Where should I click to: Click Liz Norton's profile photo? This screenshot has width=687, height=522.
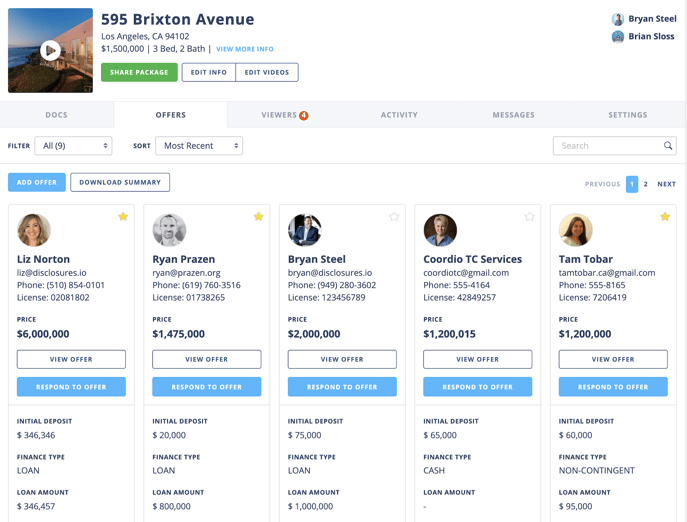pos(34,230)
